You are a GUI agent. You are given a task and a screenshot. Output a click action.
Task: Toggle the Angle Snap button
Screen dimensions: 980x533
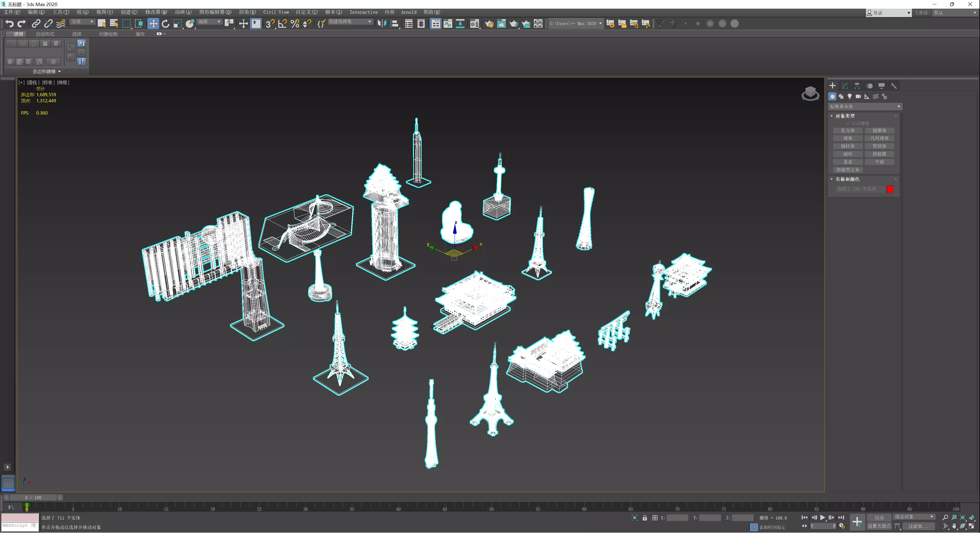pos(282,23)
